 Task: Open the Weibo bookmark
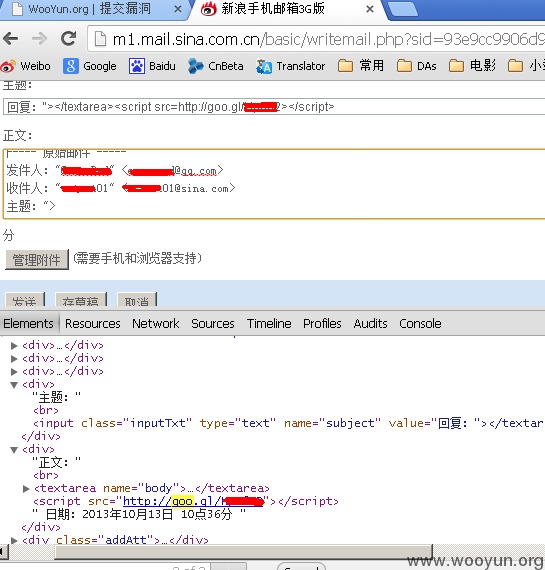25,66
